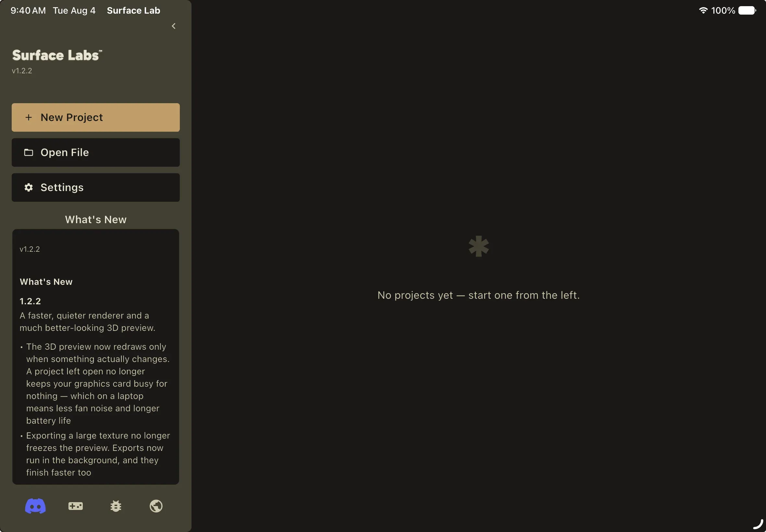Click the v1.2.2 tag inside the changelog card

point(30,249)
